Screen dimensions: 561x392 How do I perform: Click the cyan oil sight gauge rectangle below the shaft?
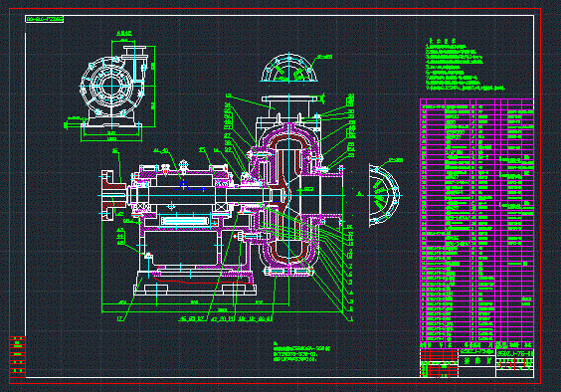(185, 221)
